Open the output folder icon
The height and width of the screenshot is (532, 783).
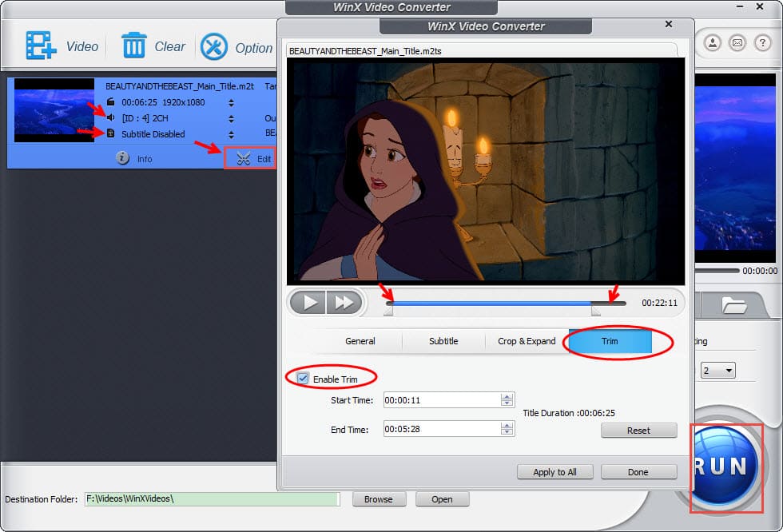coord(733,304)
